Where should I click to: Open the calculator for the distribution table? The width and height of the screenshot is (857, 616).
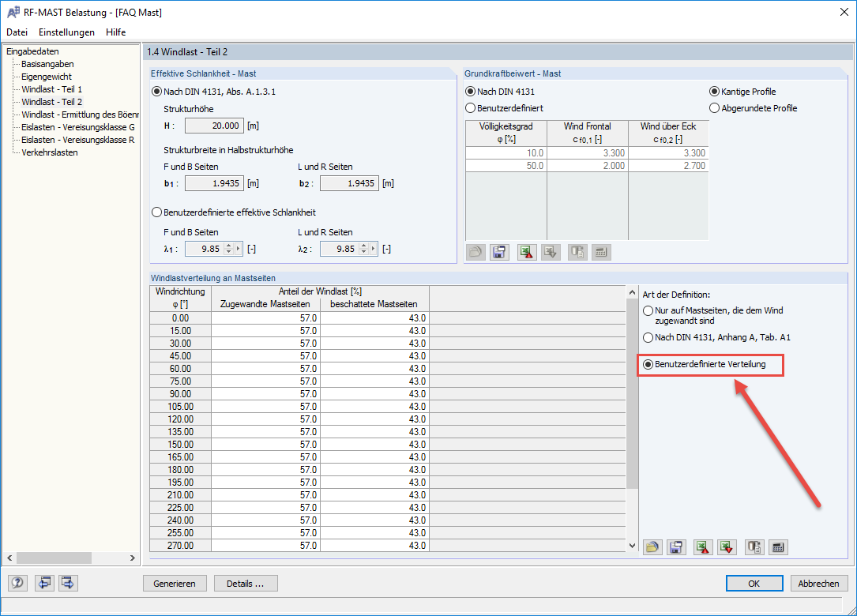(777, 547)
